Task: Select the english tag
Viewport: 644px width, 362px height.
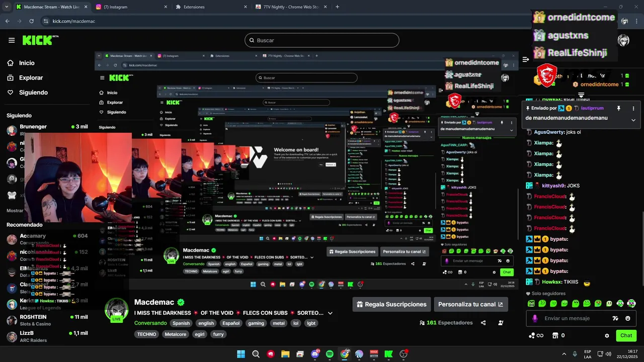Action: pyautogui.click(x=206, y=323)
